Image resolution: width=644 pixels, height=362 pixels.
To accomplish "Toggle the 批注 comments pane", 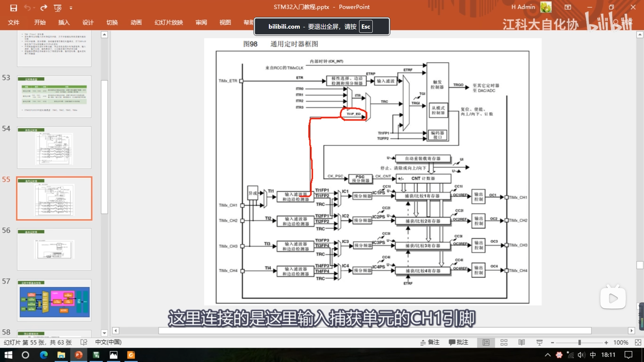I will 459,342.
